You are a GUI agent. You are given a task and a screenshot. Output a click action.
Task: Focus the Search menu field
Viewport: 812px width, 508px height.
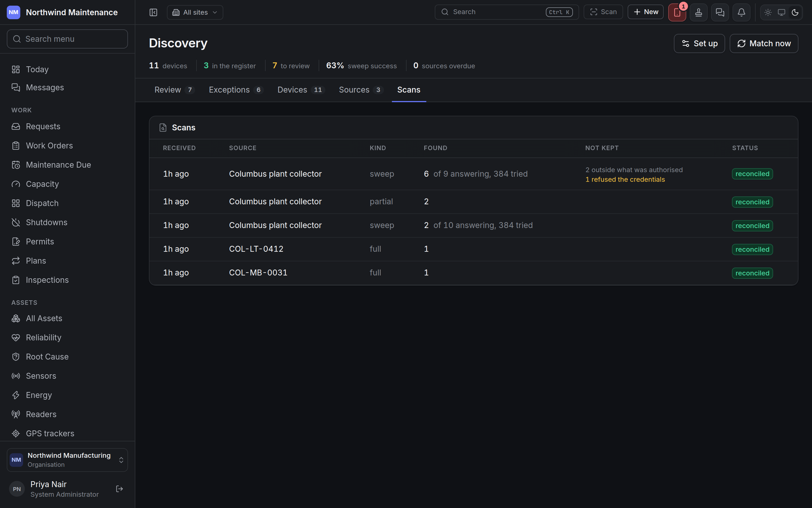67,39
